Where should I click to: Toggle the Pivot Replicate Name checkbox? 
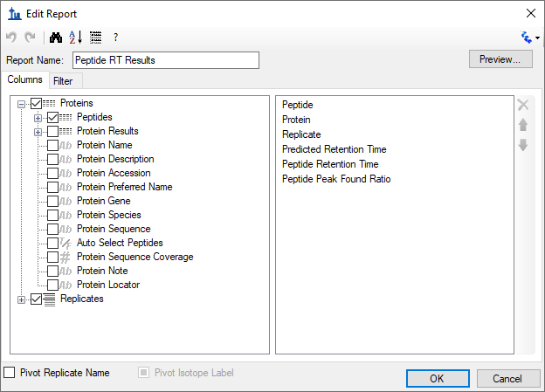10,373
